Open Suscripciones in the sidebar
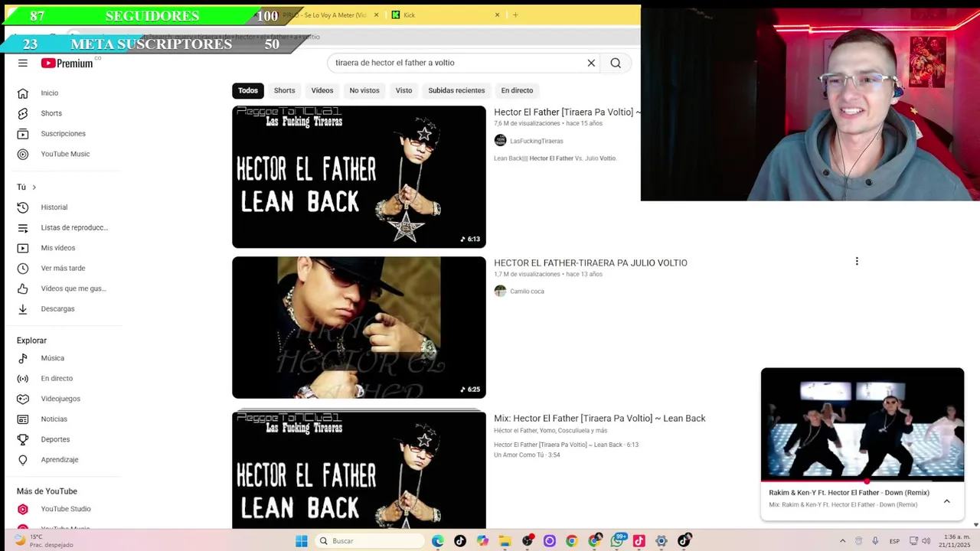980x551 pixels. pos(64,133)
